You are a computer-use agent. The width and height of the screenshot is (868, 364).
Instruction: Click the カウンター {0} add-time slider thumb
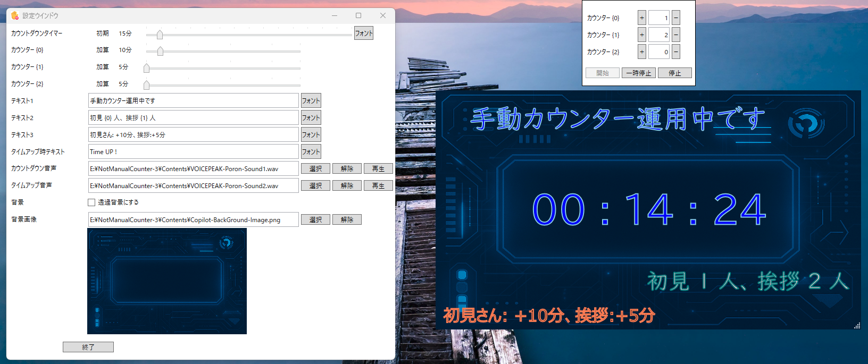pos(160,52)
